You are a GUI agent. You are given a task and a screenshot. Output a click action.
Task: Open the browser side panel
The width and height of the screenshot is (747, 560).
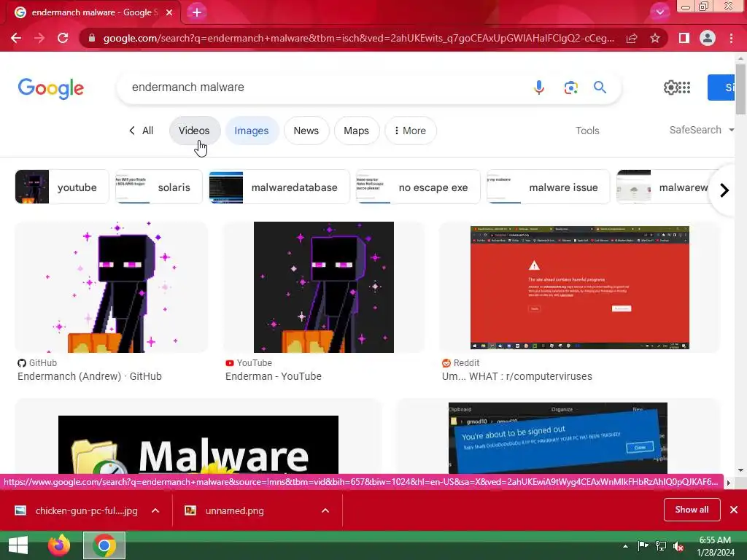(x=684, y=38)
